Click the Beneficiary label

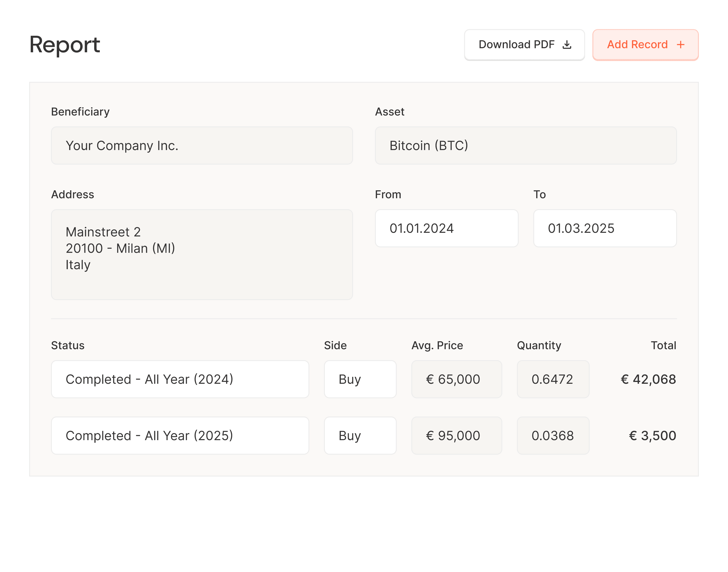pyautogui.click(x=81, y=112)
